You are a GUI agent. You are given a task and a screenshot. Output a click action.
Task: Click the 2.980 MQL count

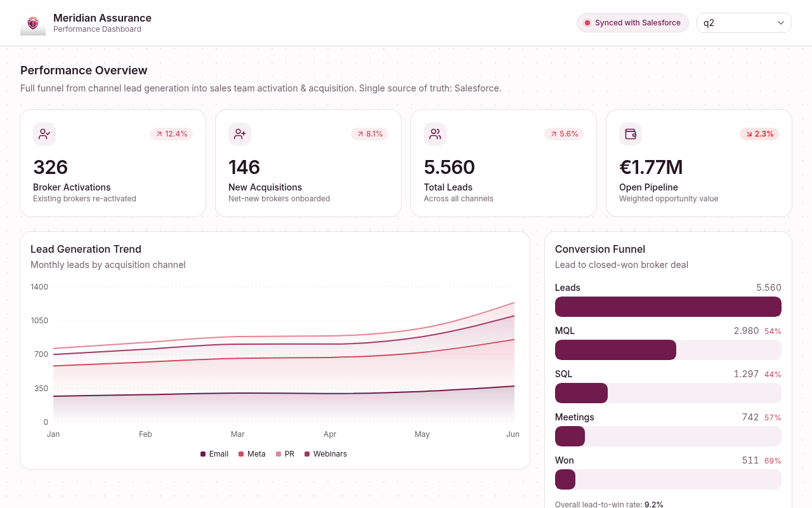[x=746, y=331]
